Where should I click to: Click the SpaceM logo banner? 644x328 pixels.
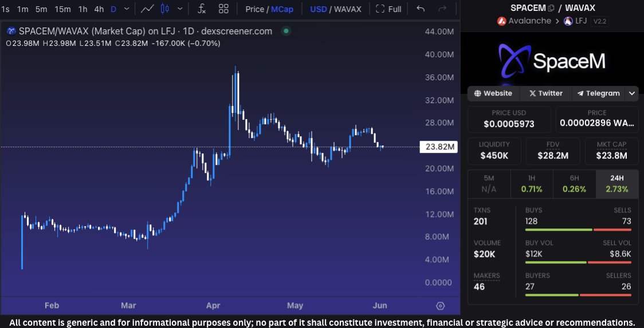(x=552, y=61)
